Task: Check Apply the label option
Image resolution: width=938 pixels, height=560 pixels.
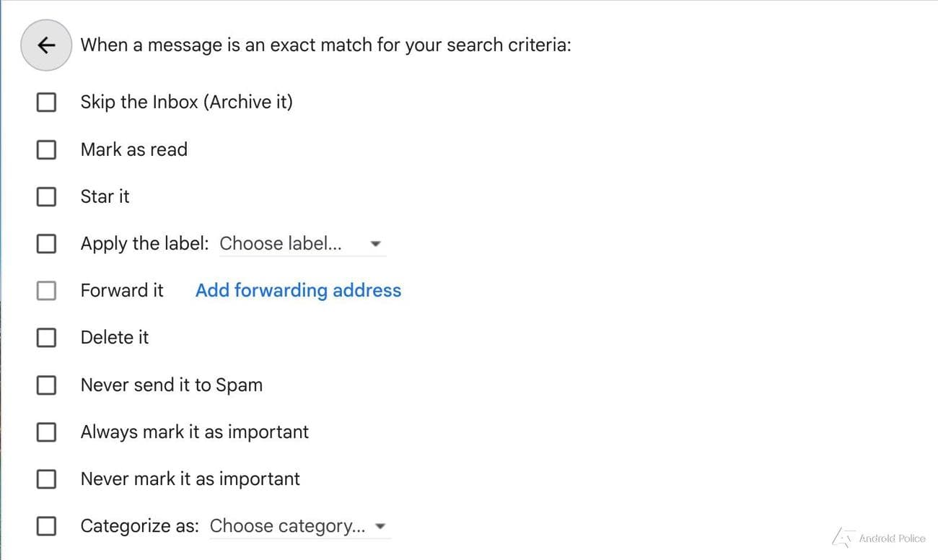Action: point(45,243)
